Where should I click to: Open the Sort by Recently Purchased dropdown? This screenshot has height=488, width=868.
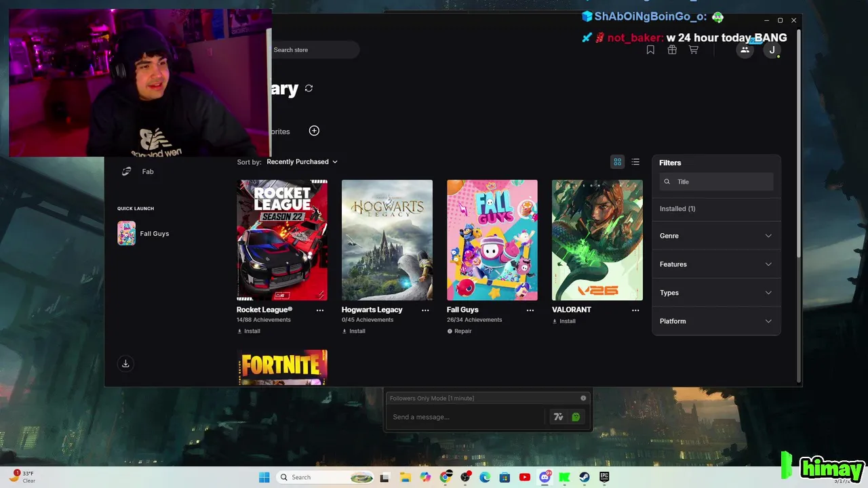click(x=302, y=162)
